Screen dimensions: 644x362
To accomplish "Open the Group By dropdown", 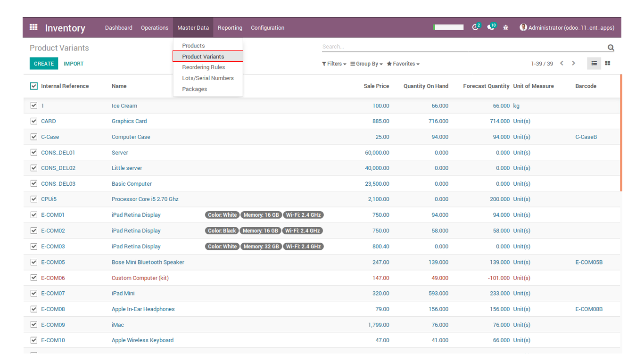I will pyautogui.click(x=366, y=64).
